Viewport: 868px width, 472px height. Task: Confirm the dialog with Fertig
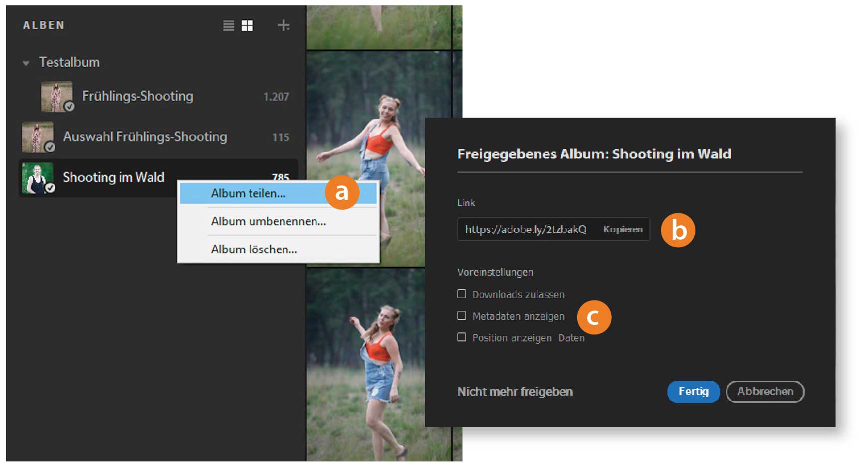click(693, 392)
